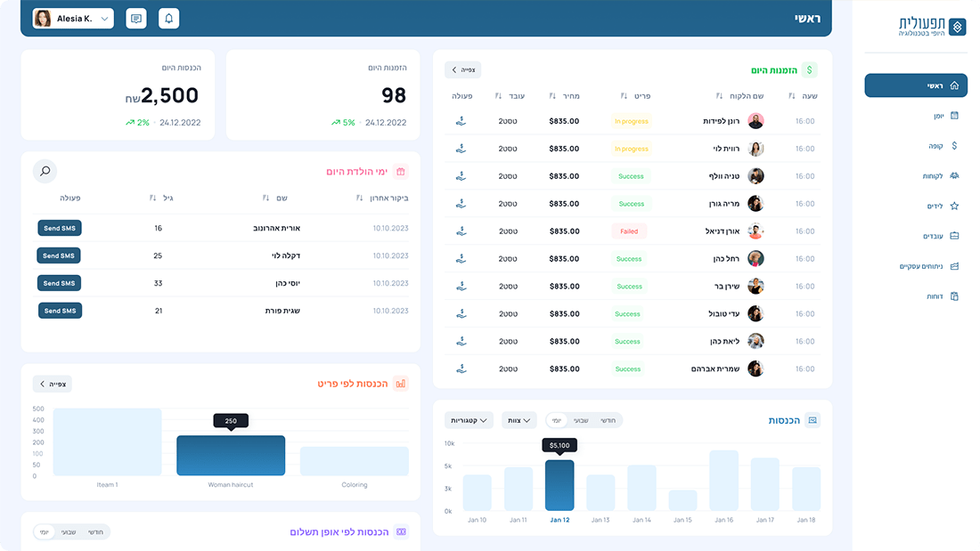Click צפייה in the הזמנות היום panel

(463, 70)
